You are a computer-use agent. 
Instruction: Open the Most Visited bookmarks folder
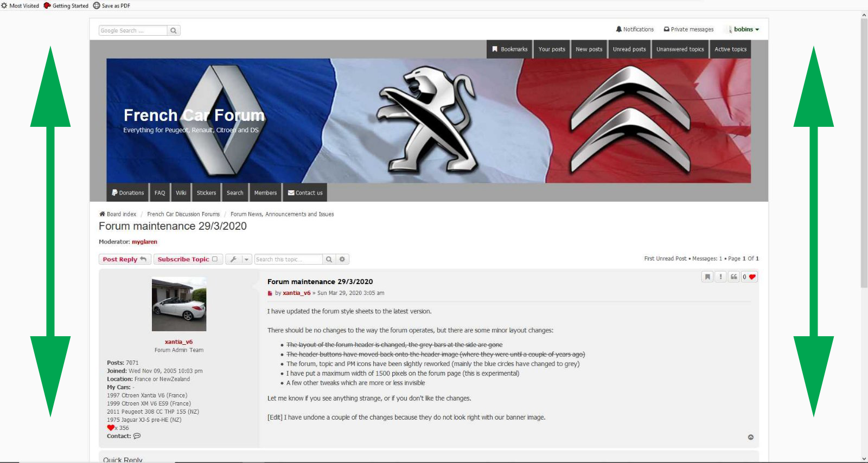pyautogui.click(x=20, y=5)
